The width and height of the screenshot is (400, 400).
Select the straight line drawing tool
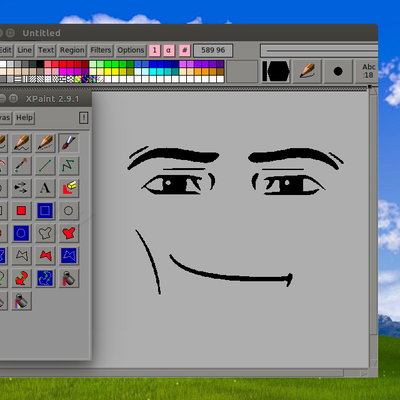tap(45, 166)
